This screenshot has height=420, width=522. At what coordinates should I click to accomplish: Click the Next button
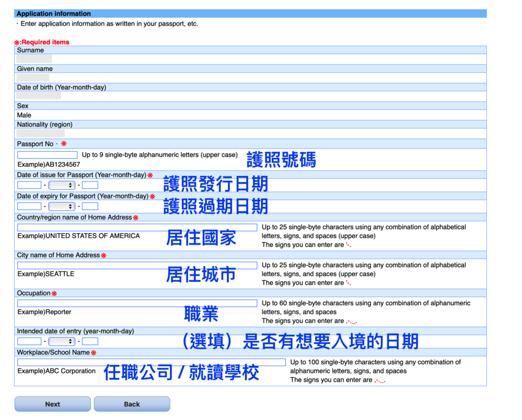pos(52,404)
